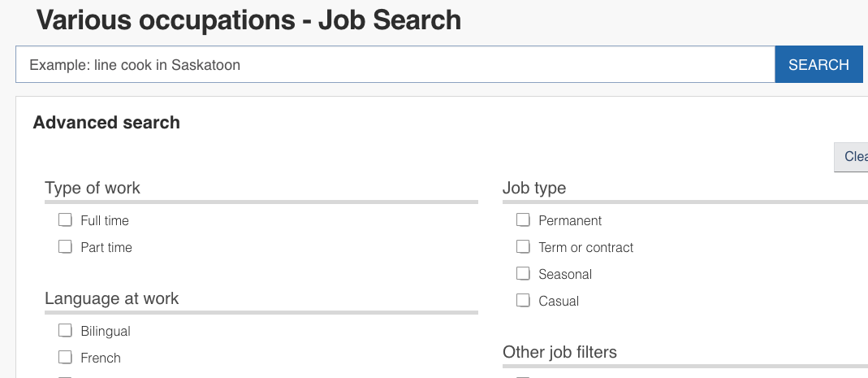This screenshot has height=378, width=868.
Task: Click the Type of work heading
Action: [93, 188]
